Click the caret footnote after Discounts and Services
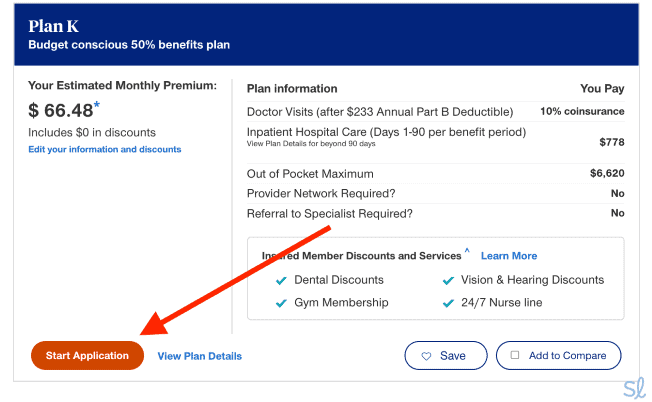The width and height of the screenshot is (652, 402). 467,252
